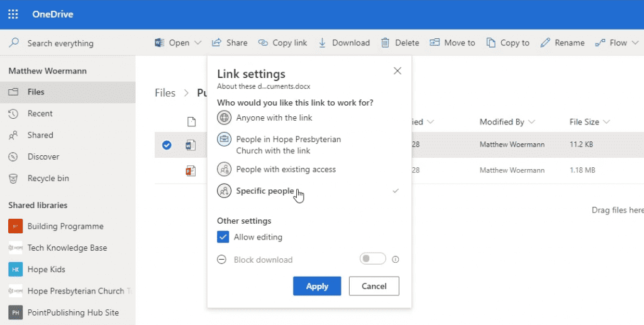This screenshot has width=644, height=325.
Task: Open Files in the left sidebar
Action: [x=68, y=92]
